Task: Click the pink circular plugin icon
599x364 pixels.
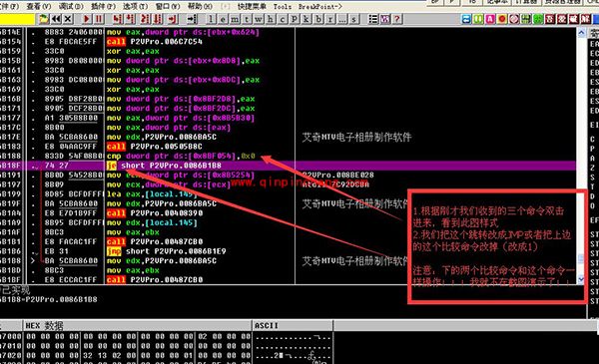Action: coord(514,19)
